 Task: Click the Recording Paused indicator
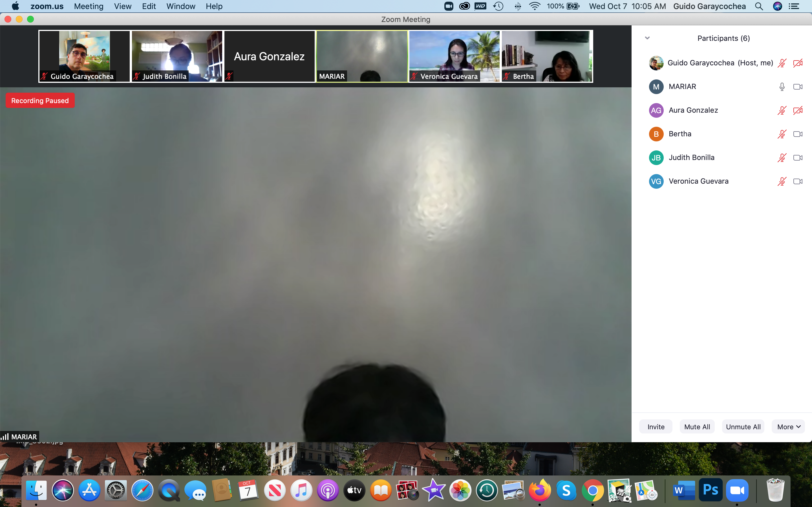point(40,101)
